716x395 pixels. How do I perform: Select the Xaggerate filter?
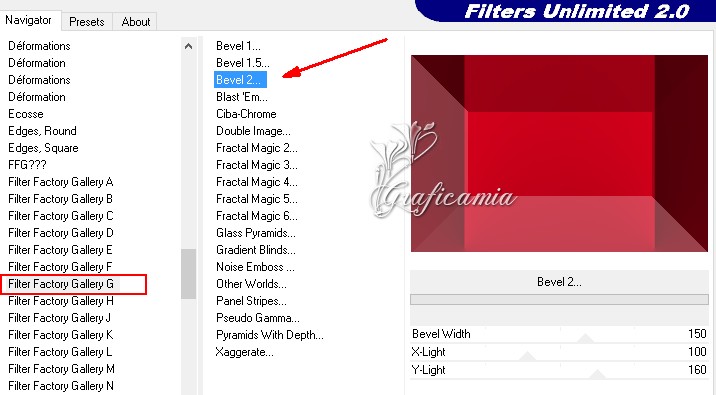click(244, 352)
